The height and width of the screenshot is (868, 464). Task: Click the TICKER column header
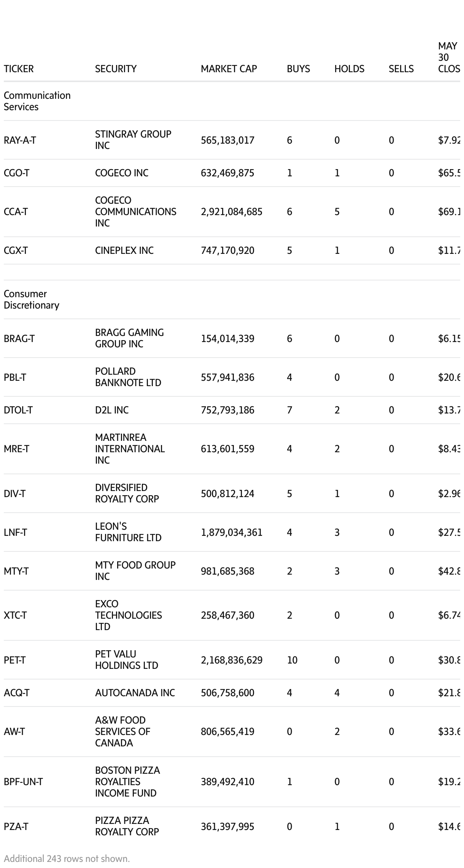pyautogui.click(x=19, y=69)
